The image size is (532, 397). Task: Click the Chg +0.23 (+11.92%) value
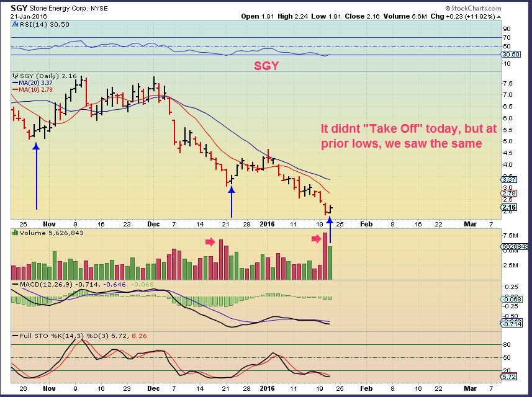coord(463,16)
